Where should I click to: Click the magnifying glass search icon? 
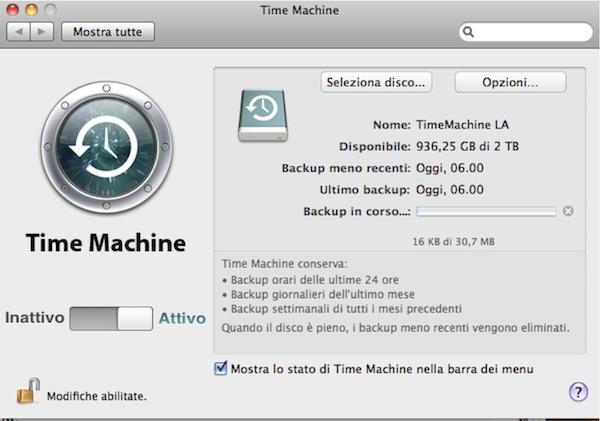click(469, 32)
